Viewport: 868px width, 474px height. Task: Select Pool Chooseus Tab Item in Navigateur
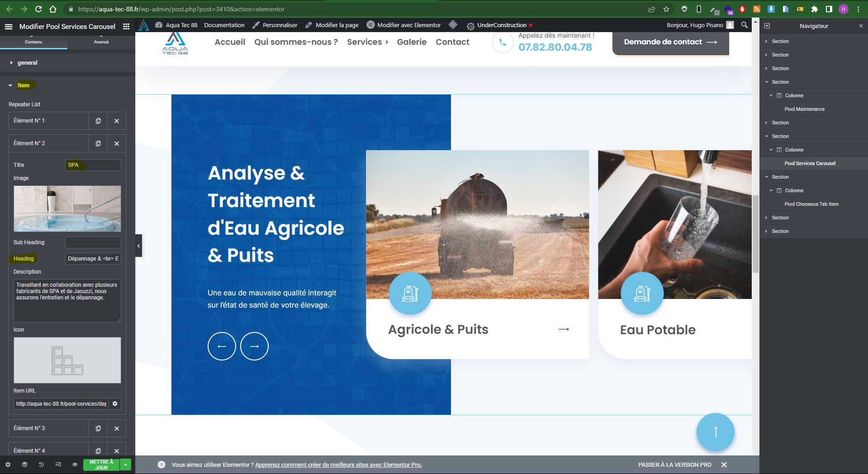811,204
